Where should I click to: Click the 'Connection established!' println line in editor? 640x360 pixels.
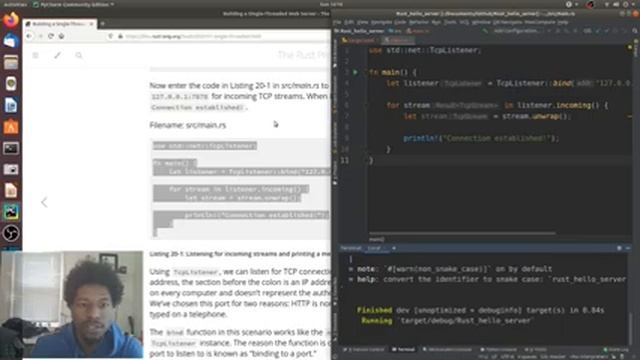(x=481, y=138)
